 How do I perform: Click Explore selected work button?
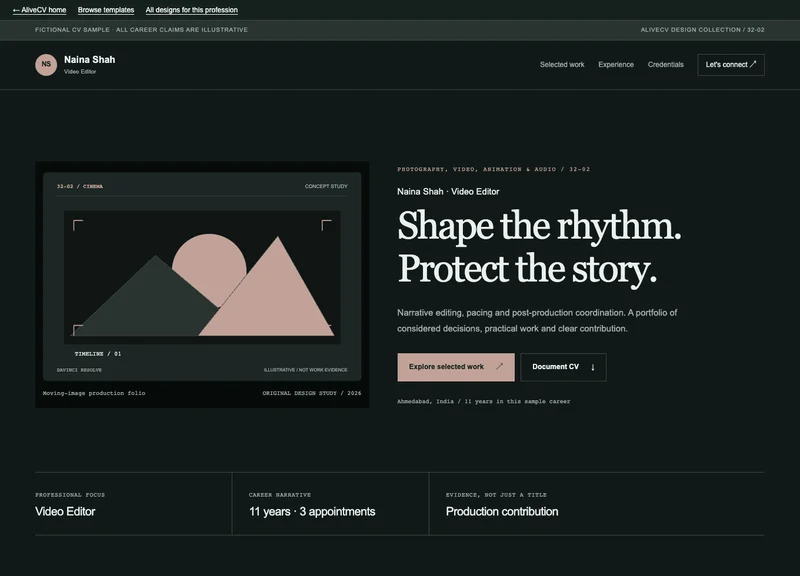click(456, 367)
